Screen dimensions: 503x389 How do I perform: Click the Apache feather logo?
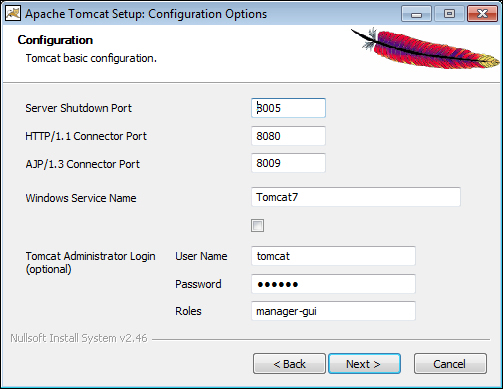[425, 48]
